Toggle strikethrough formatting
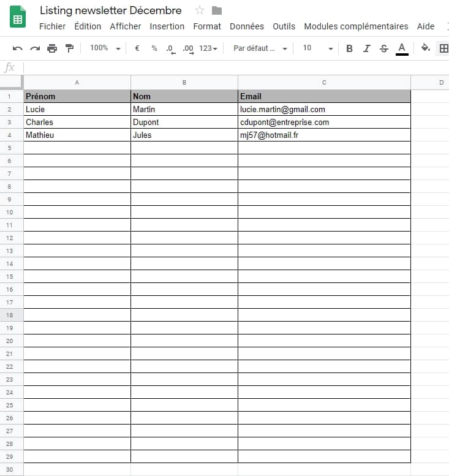Screen dimensions: 449x476 pyautogui.click(x=384, y=48)
